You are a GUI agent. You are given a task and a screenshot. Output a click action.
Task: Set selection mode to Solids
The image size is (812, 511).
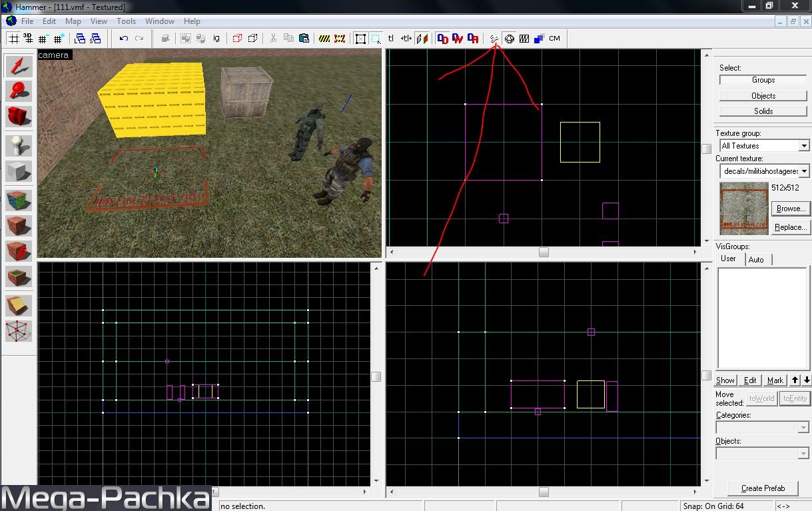click(763, 111)
